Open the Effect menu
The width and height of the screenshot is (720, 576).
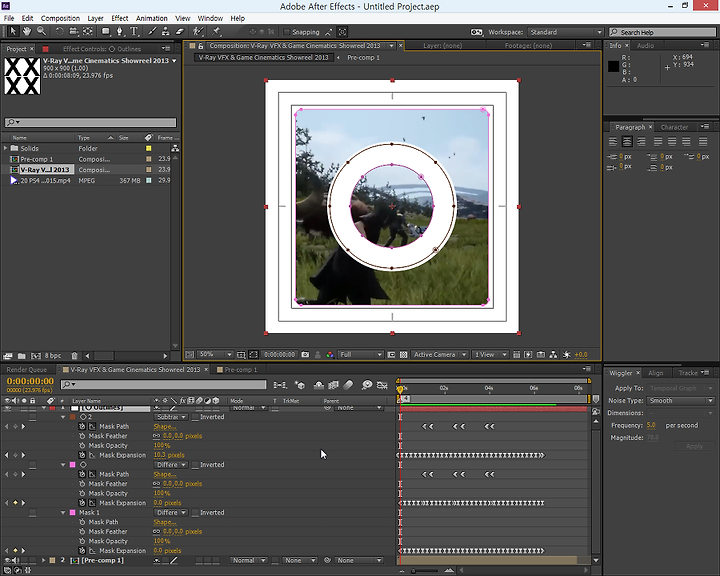pos(119,18)
